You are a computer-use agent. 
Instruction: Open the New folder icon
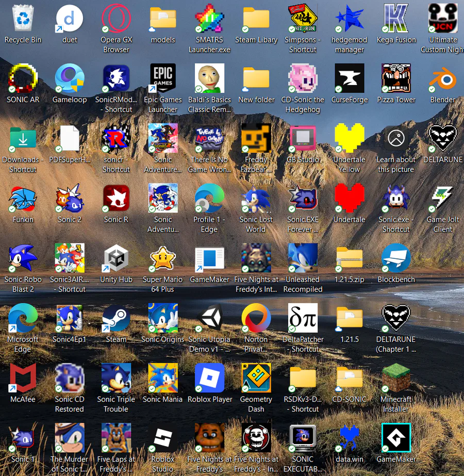pyautogui.click(x=256, y=78)
